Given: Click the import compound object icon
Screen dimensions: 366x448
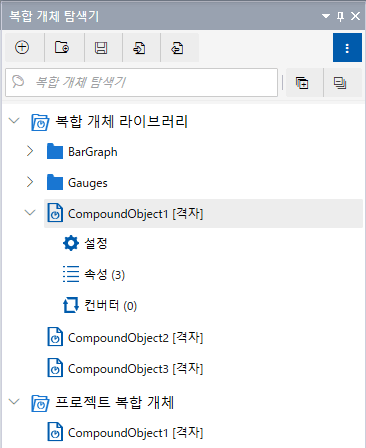Looking at the screenshot, I should pos(139,47).
